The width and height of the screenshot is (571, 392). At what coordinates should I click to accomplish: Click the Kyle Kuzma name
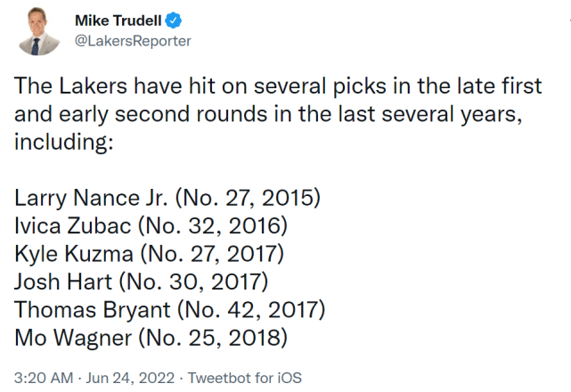[74, 254]
